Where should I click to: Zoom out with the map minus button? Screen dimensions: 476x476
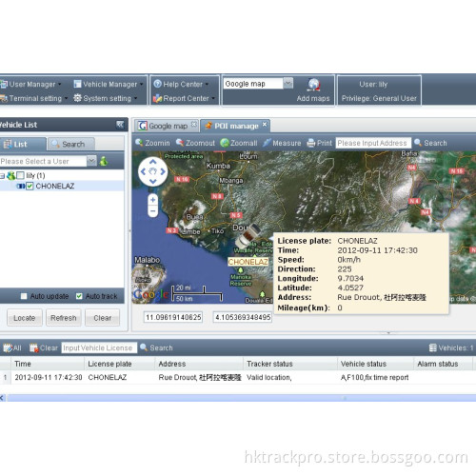pyautogui.click(x=153, y=211)
